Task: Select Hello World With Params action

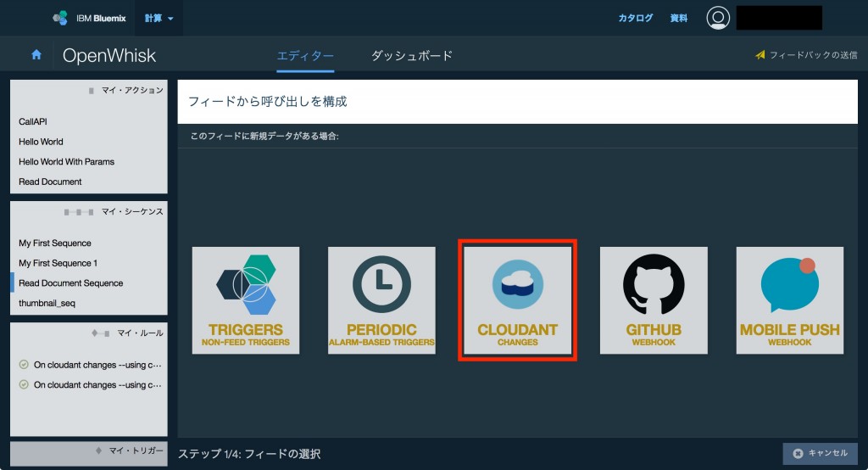Action: tap(66, 161)
